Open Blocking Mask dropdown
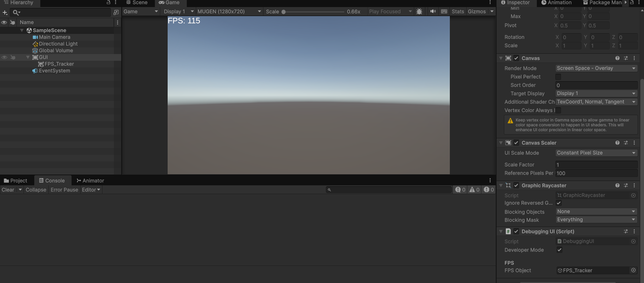 tap(596, 220)
